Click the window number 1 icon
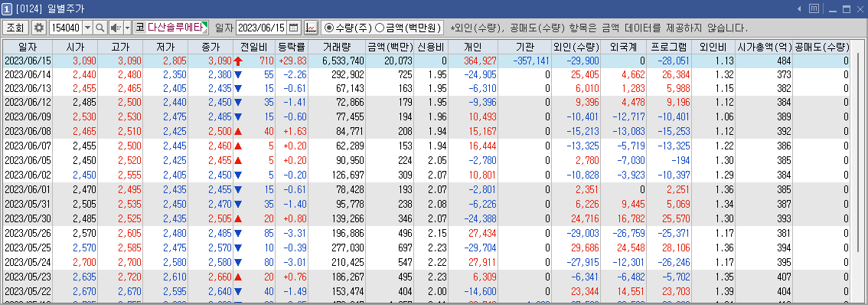The width and height of the screenshot is (868, 305). [x=7, y=9]
